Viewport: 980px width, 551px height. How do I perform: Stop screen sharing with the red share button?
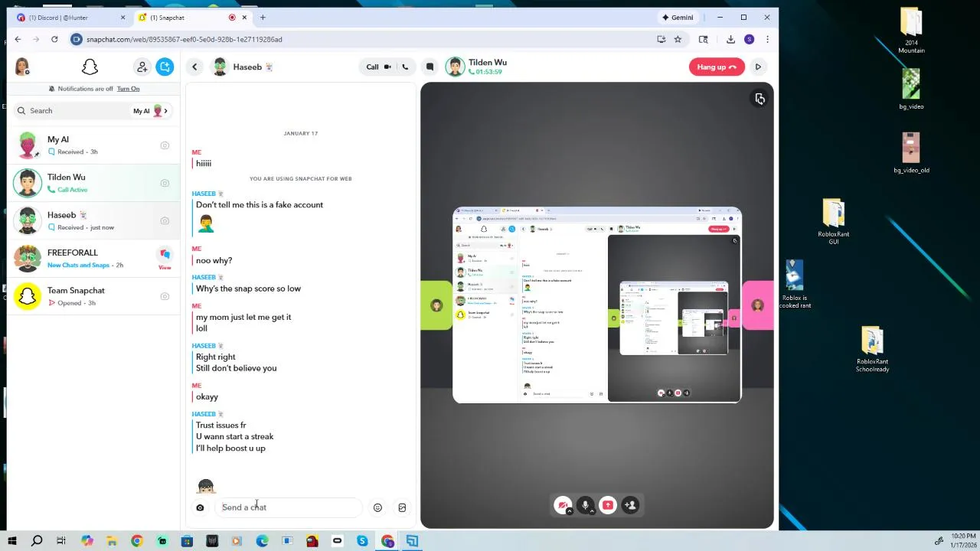point(608,505)
